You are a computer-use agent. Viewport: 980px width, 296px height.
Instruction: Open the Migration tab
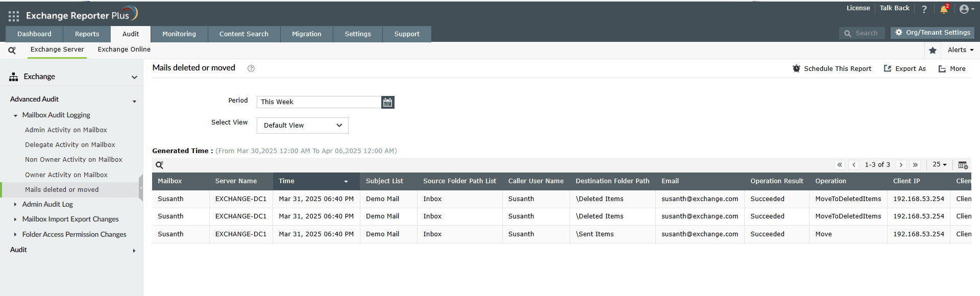[307, 34]
